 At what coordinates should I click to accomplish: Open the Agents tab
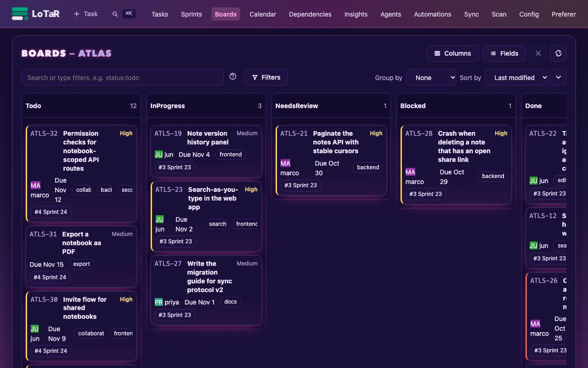391,14
